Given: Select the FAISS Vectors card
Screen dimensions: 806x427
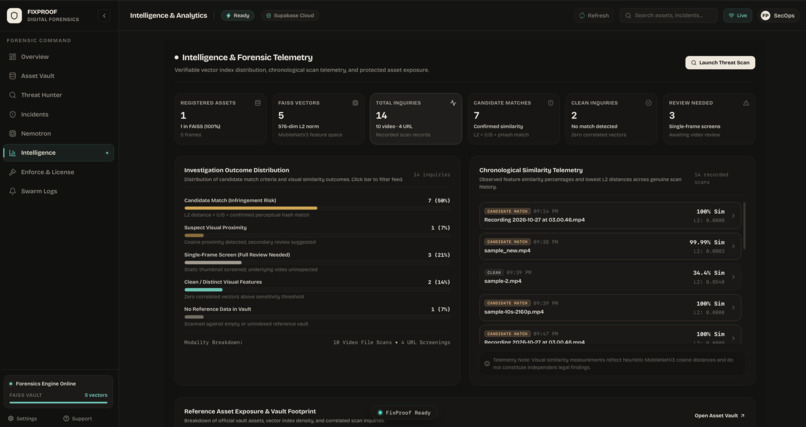Looking at the screenshot, I should [318, 119].
